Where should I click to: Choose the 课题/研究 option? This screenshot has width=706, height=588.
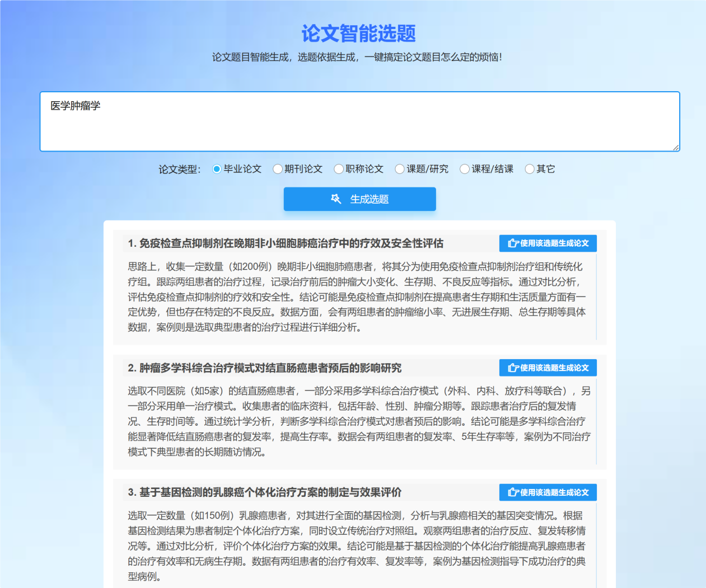[x=400, y=169]
